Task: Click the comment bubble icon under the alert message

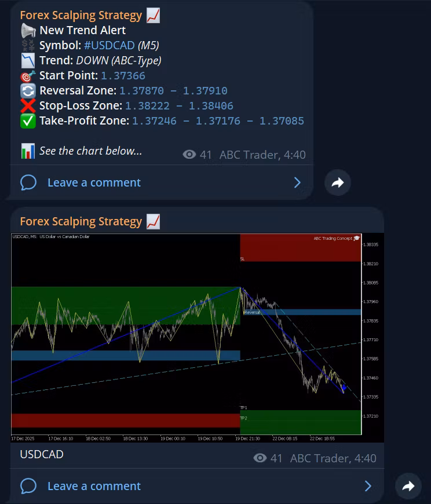Action: tap(28, 182)
